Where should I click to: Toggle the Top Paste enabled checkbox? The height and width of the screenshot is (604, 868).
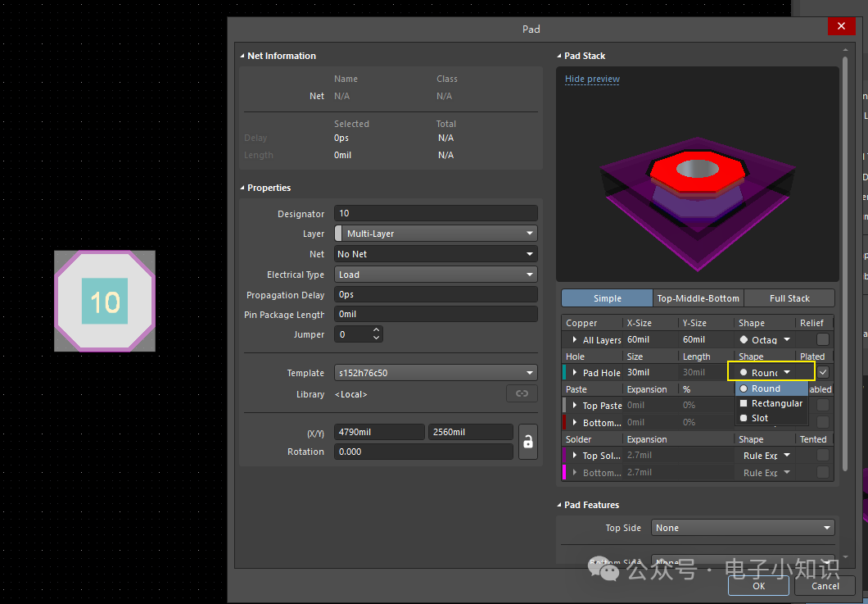(x=823, y=405)
